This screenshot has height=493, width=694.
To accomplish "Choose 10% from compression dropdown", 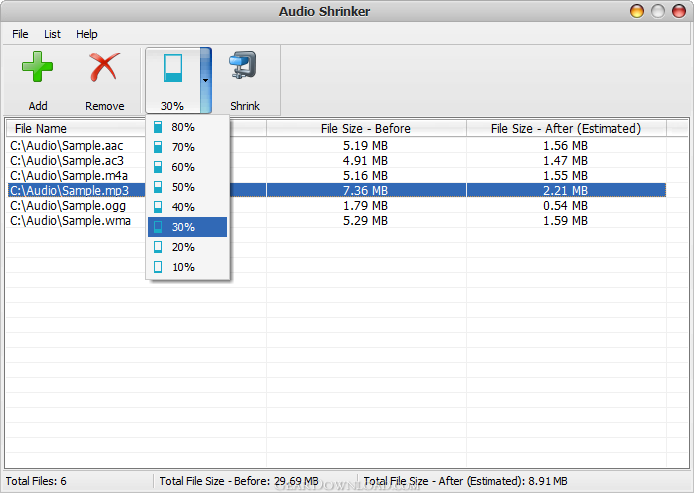I will click(x=187, y=267).
